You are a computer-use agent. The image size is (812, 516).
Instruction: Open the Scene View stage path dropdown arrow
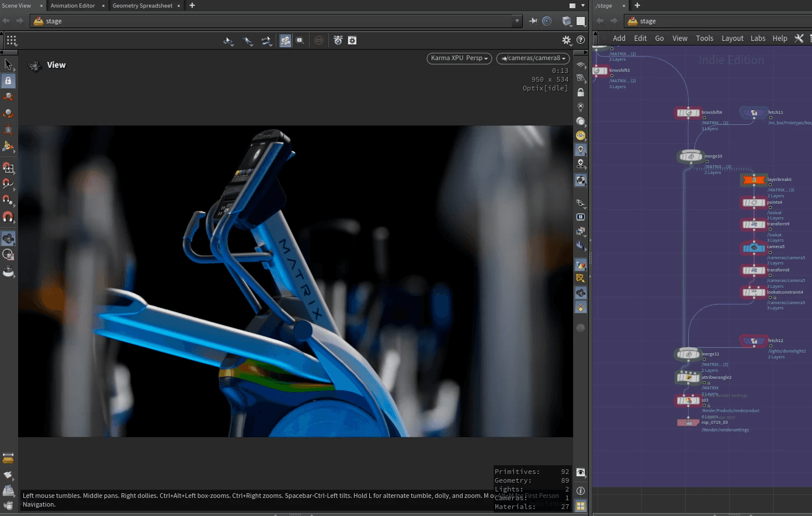(517, 21)
